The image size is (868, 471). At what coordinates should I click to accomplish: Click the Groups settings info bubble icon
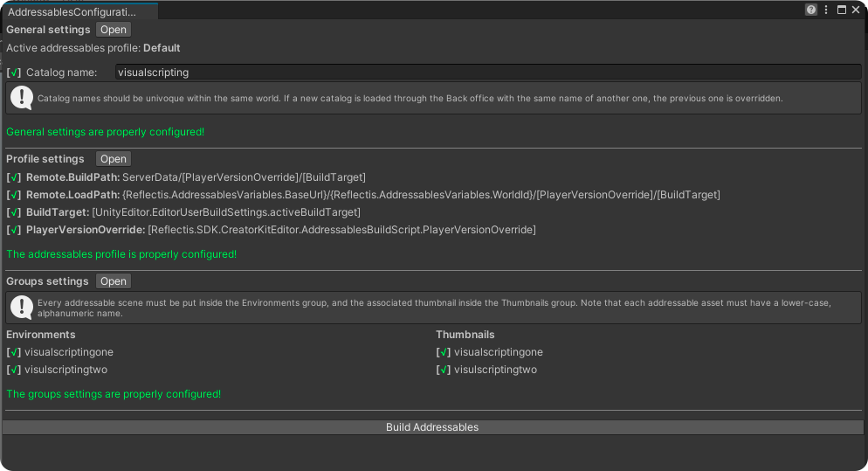tap(21, 307)
